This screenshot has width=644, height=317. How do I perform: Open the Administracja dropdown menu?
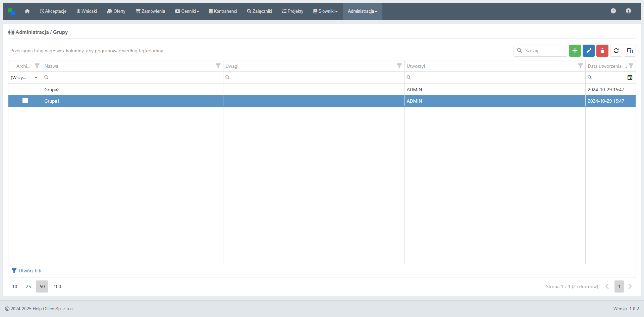362,11
